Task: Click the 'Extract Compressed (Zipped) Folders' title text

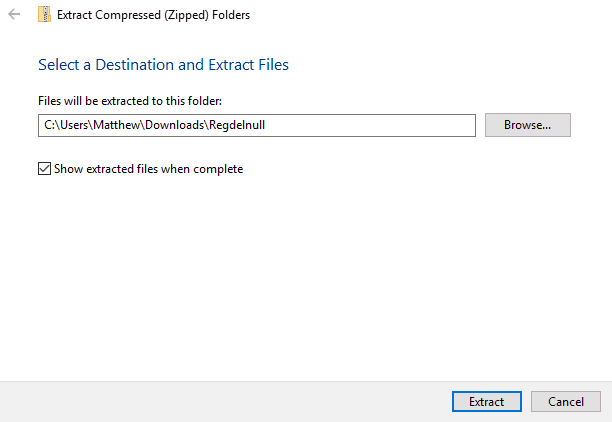Action: 153,15
